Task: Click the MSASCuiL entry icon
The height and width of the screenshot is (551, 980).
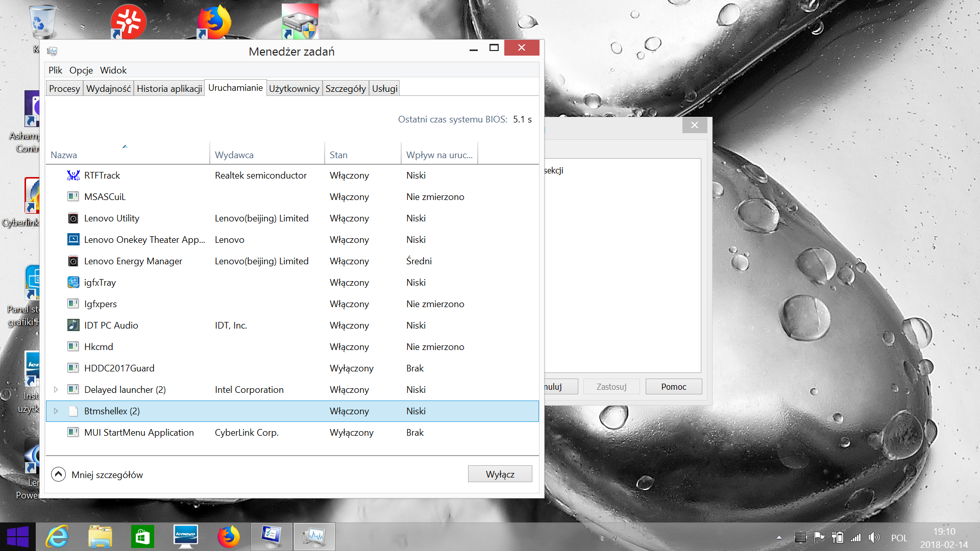Action: click(73, 196)
